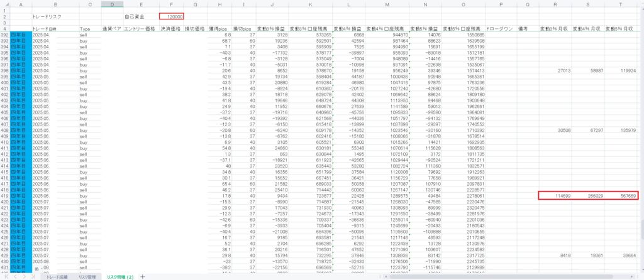The height and width of the screenshot is (280, 644).
Task: Select the ドローダウン header cell
Action: click(x=499, y=29)
